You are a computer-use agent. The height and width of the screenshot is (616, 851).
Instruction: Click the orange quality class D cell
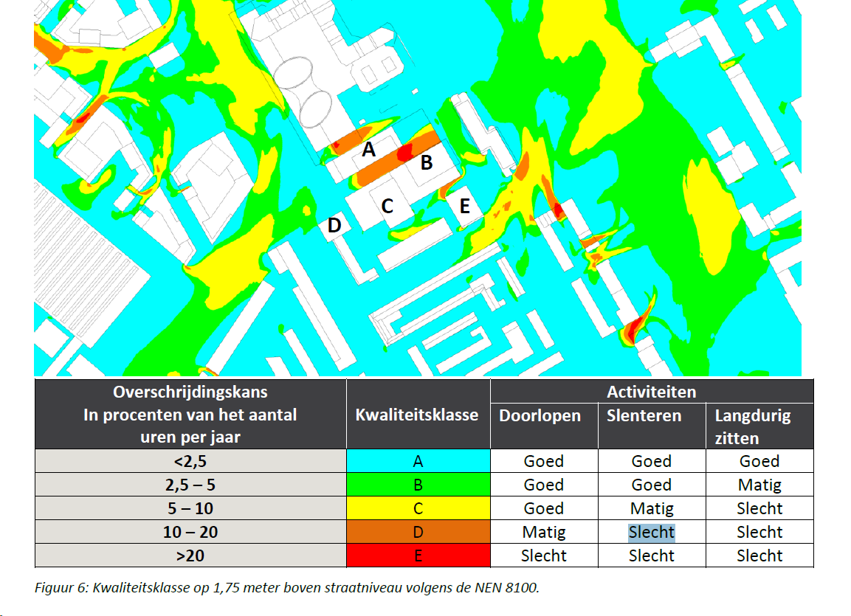click(x=418, y=533)
